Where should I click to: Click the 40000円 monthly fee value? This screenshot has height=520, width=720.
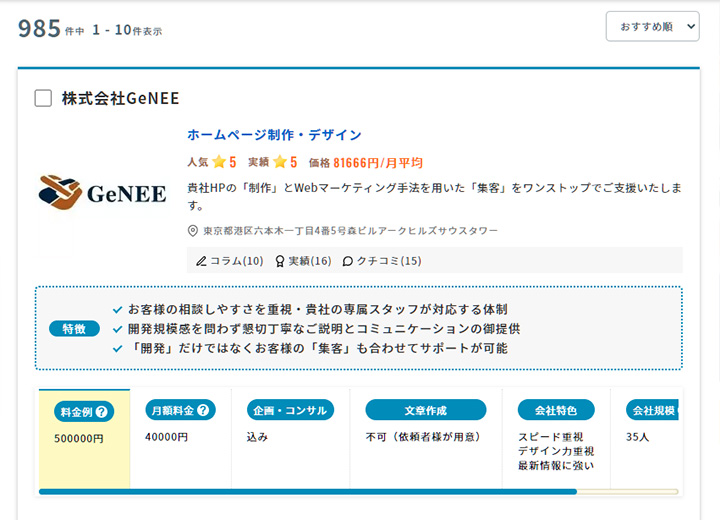166,437
